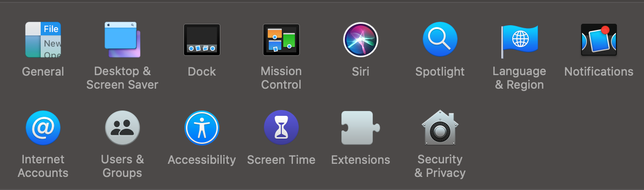Open Screen Time hourglass icon
The width and height of the screenshot is (644, 190).
tap(281, 128)
